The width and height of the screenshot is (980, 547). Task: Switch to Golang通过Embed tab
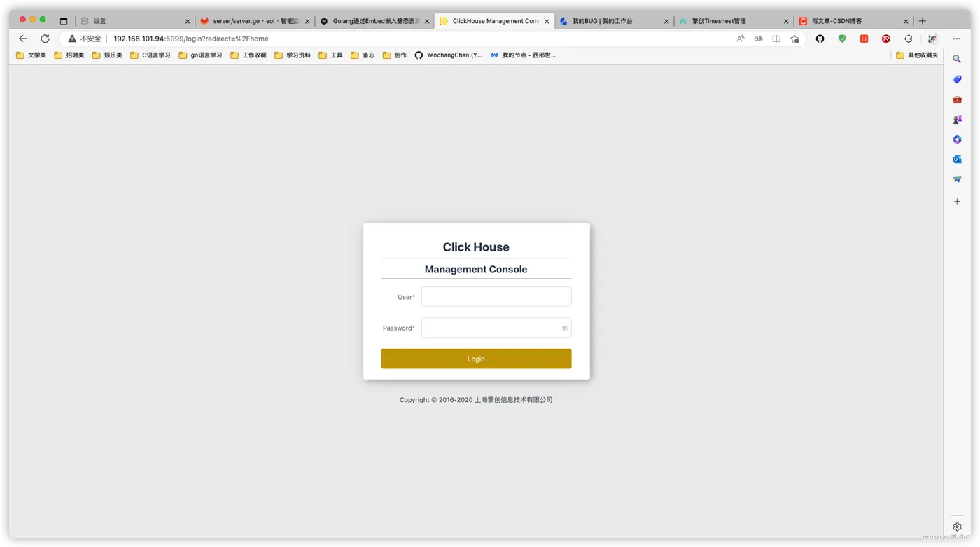(373, 21)
